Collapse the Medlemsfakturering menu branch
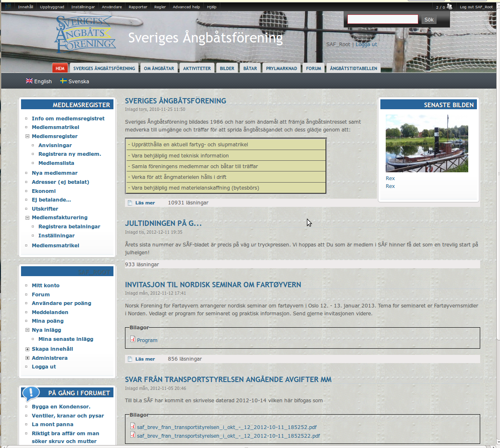This screenshot has height=448, width=500. [x=27, y=218]
